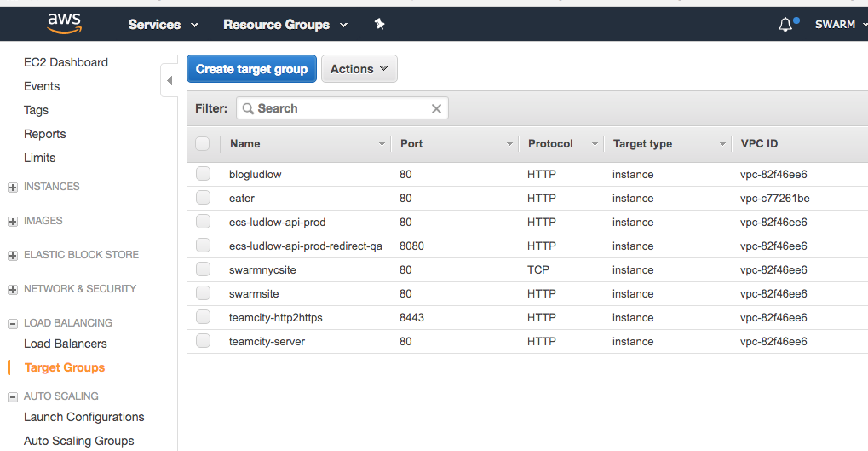
Task: Expand the INSTANCES section plus icon
Action: click(13, 187)
